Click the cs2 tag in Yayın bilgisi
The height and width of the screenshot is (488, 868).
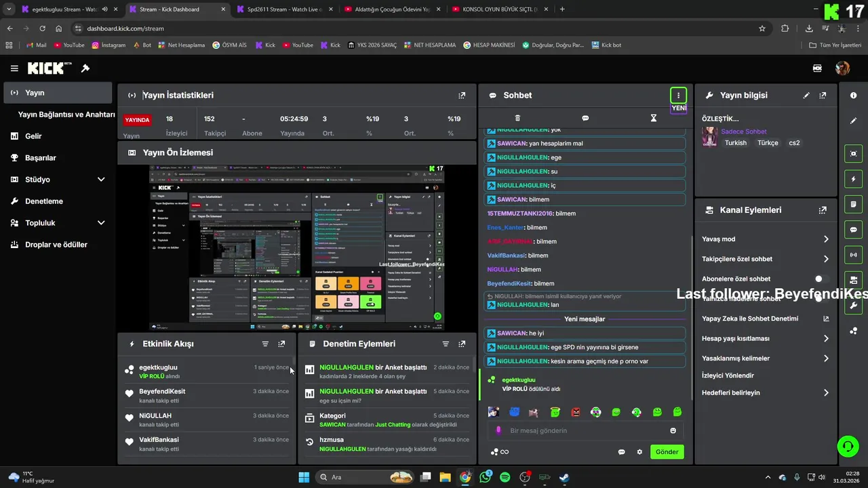pos(794,143)
